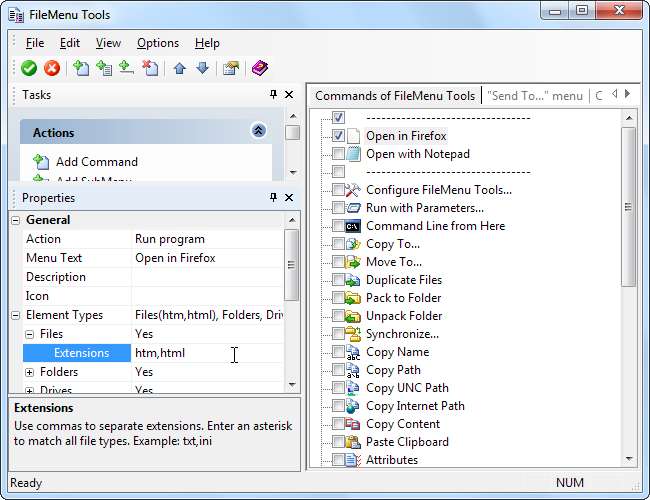
Task: Open the purple Help book icon
Action: click(260, 68)
